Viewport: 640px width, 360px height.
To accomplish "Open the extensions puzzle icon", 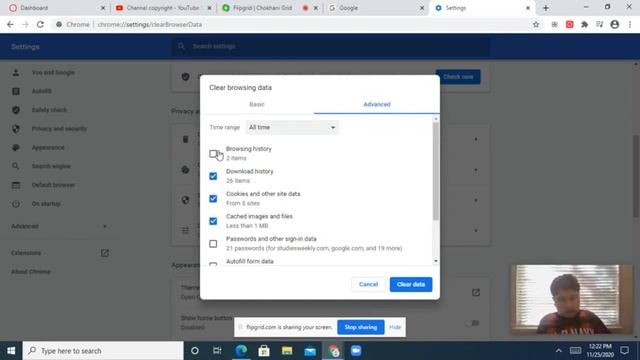I will point(584,24).
